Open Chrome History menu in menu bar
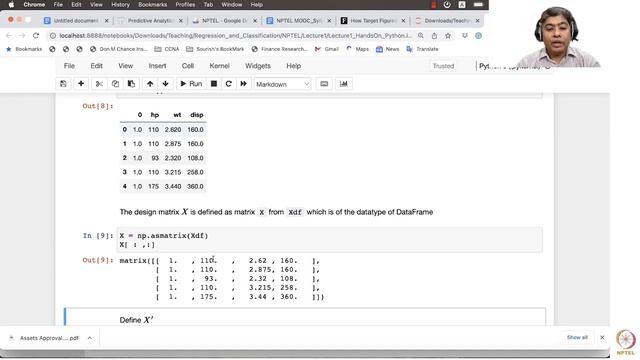The height and width of the screenshot is (360, 640). click(120, 5)
